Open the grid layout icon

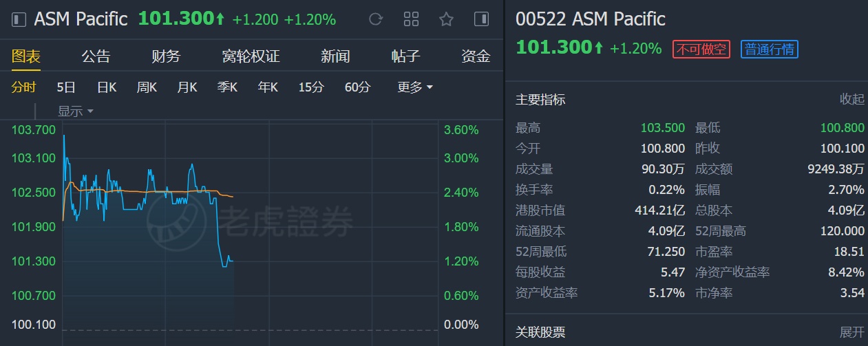click(411, 19)
